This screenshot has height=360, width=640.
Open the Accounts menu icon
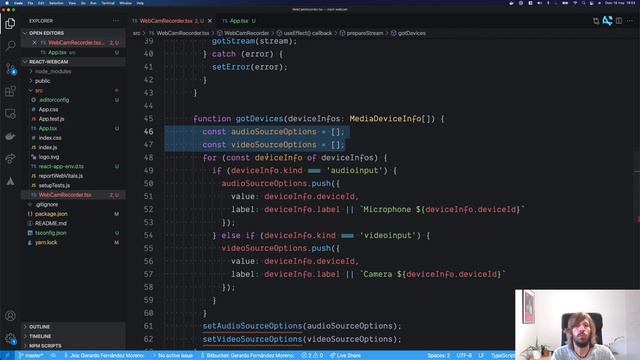coord(10,316)
